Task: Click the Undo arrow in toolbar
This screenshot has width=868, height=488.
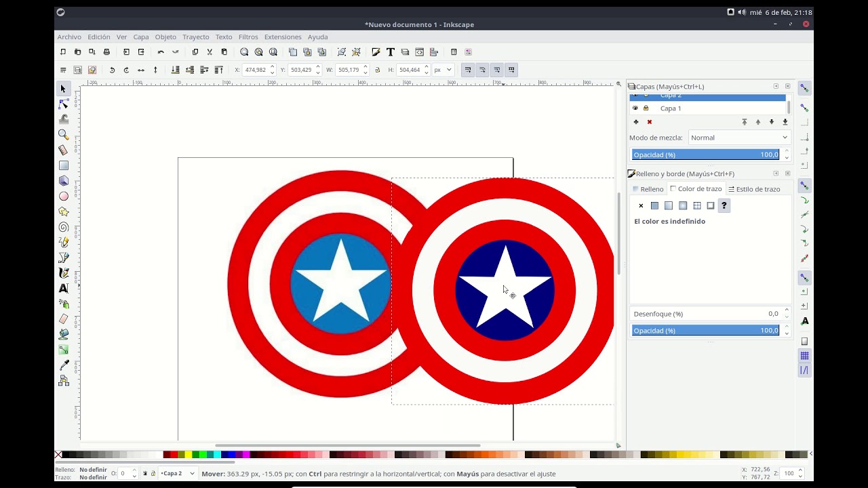Action: tap(161, 52)
